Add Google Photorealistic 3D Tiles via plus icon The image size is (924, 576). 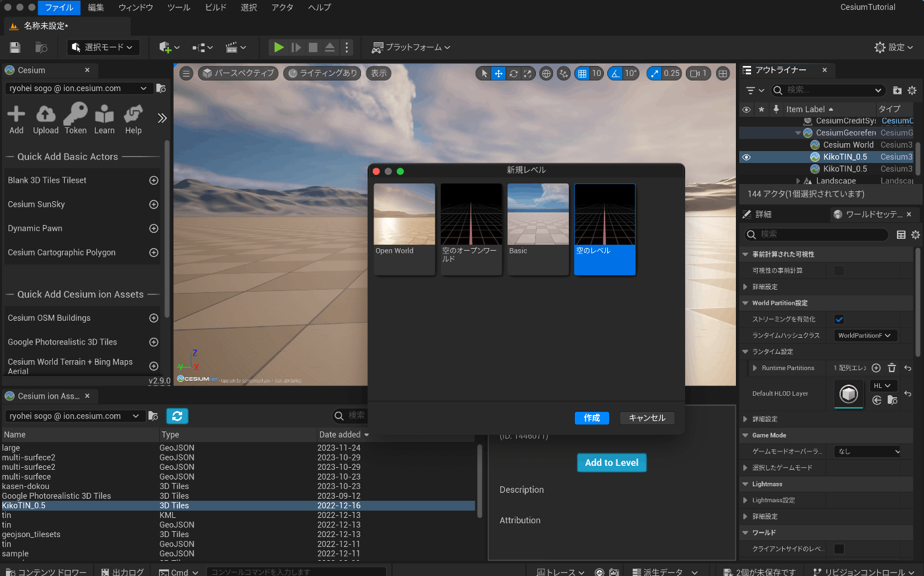pos(154,342)
